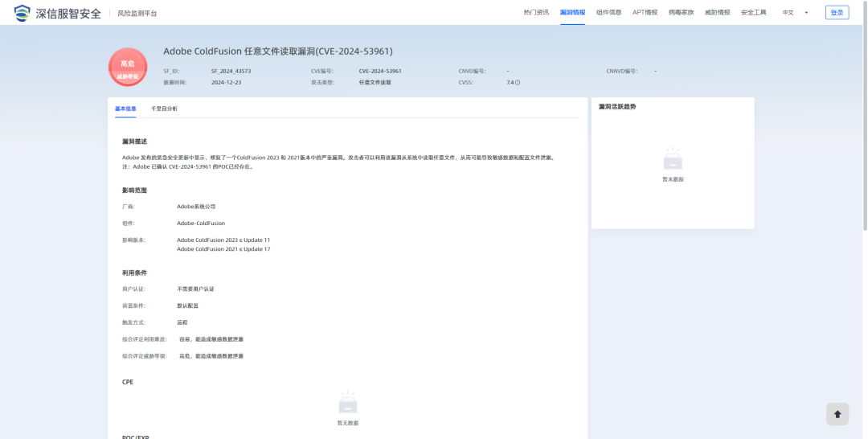The height and width of the screenshot is (439, 868).
Task: Click the vulnerability title CVE-2024-53961
Action: pos(278,51)
